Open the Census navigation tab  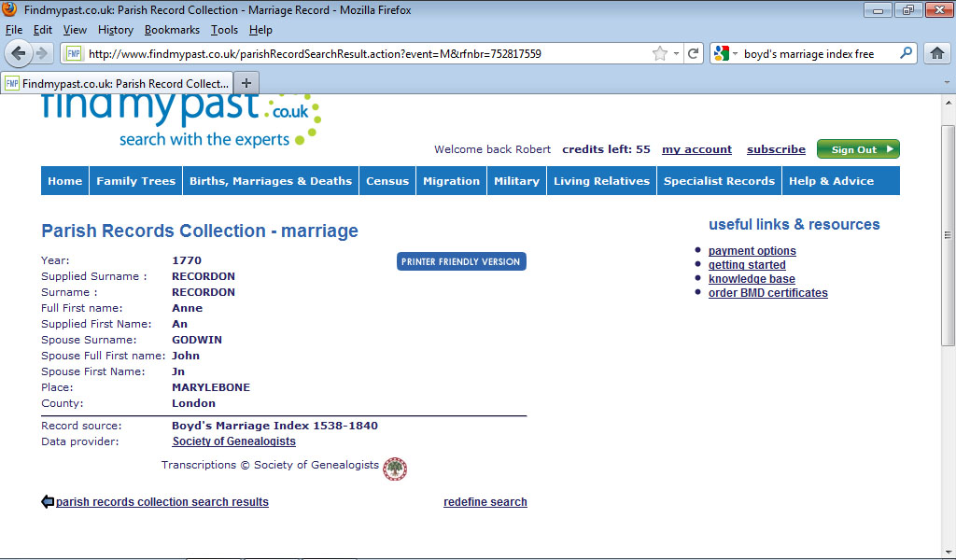(387, 181)
